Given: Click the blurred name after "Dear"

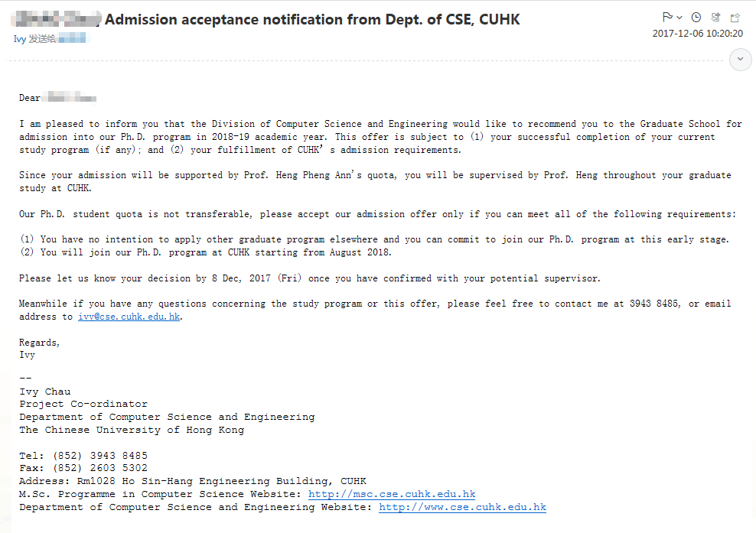Looking at the screenshot, I should click(70, 98).
